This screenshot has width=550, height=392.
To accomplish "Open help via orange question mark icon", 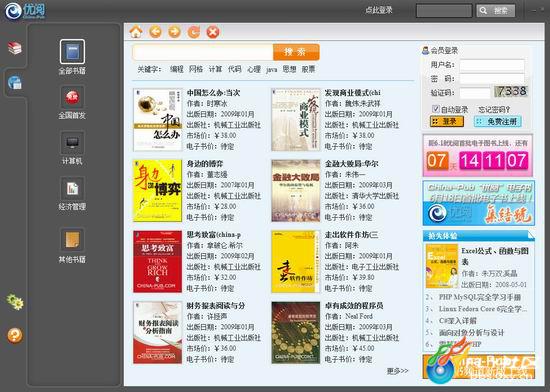I will (15, 335).
